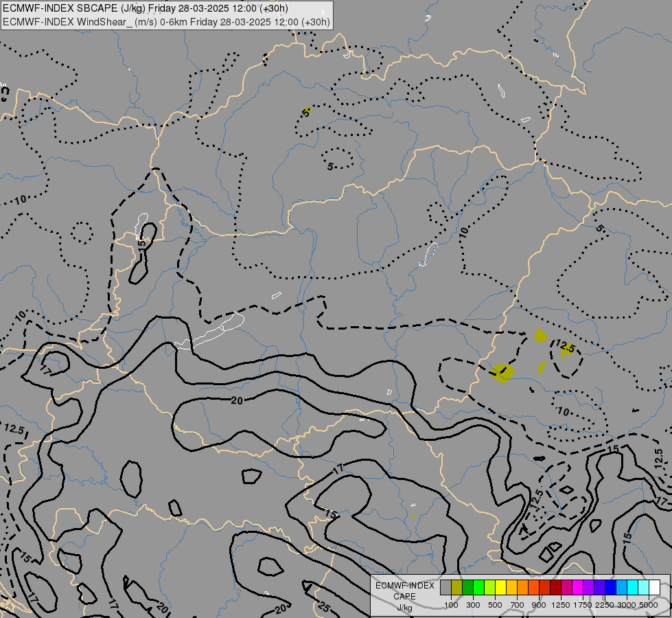Click the legend value 900
This screenshot has width=672, height=618.
539,605
